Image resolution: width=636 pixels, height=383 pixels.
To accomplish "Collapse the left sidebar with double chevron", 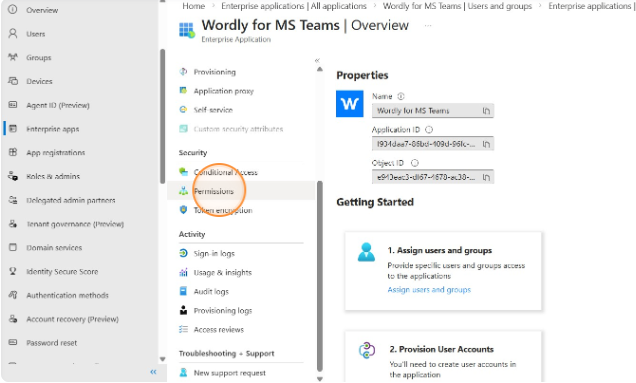I will pos(153,372).
